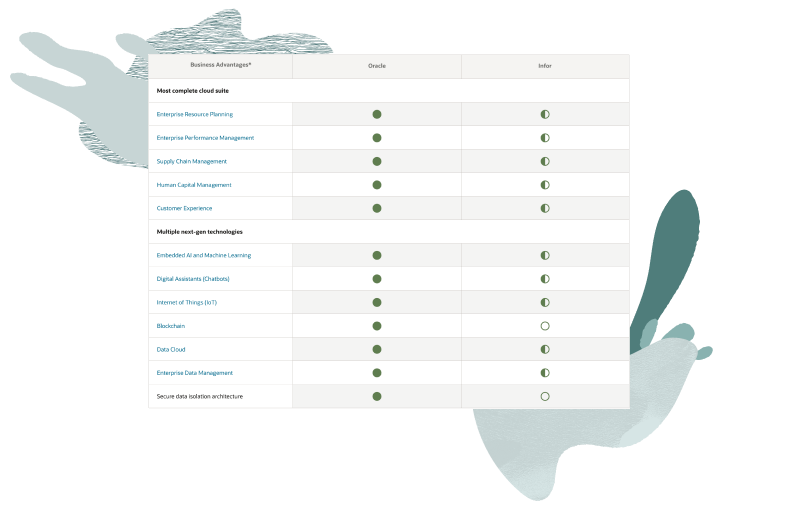794x513 pixels.
Task: Click Infor half circle for Enterprise Resource Planning
Action: click(545, 114)
